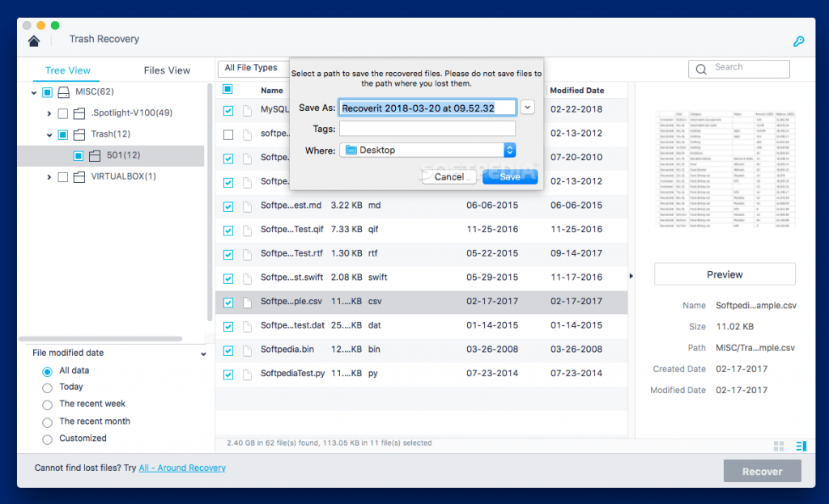
Task: Click the Tags input field
Action: point(427,129)
